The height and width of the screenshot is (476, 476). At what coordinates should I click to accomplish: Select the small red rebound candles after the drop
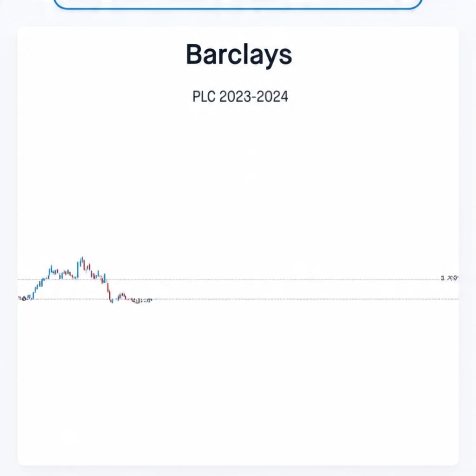coord(122,295)
